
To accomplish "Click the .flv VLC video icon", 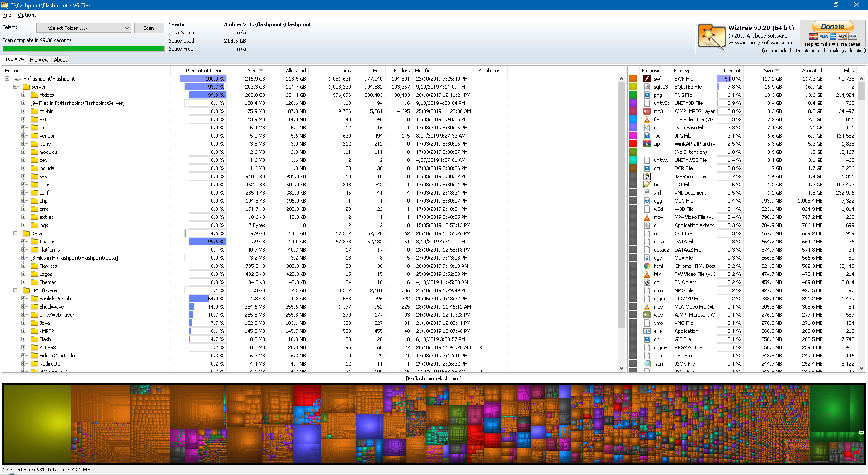I will [647, 119].
